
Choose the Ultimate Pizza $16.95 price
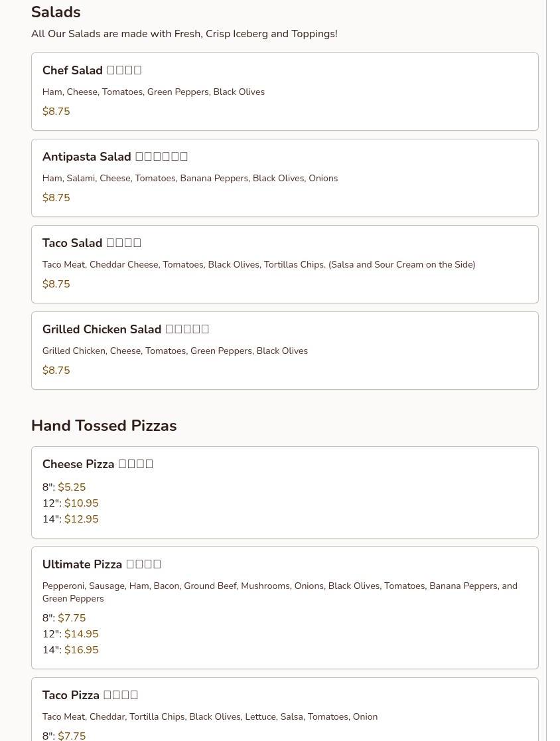coord(81,650)
